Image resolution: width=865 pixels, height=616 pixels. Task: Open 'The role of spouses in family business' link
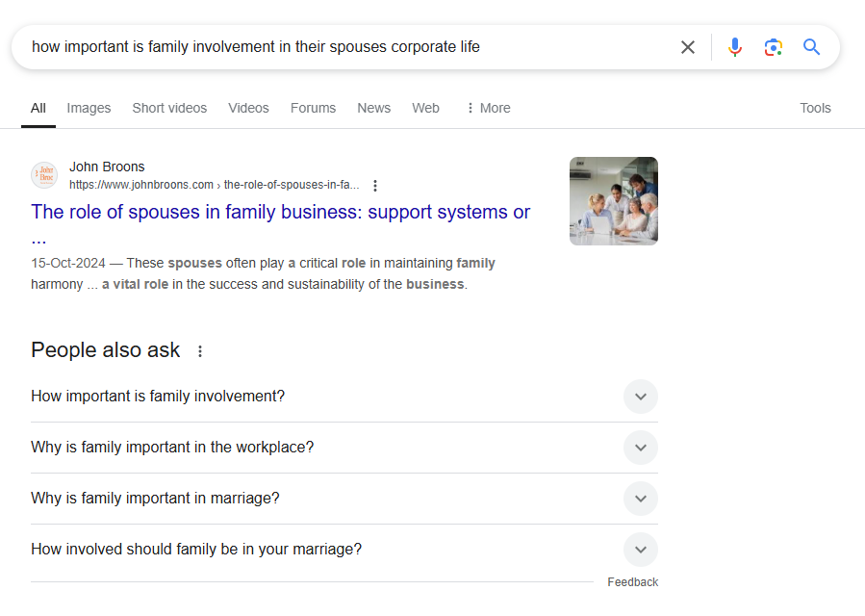(x=280, y=212)
